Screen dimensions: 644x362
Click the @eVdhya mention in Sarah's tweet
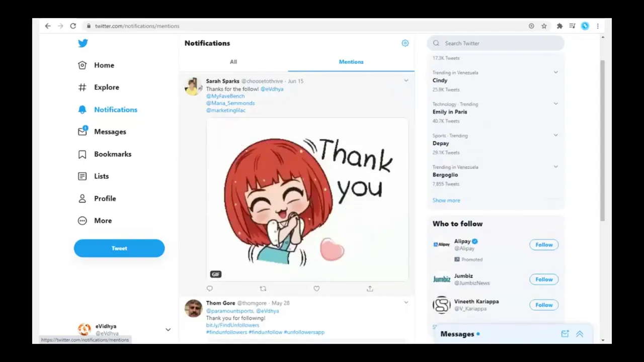[x=272, y=89]
